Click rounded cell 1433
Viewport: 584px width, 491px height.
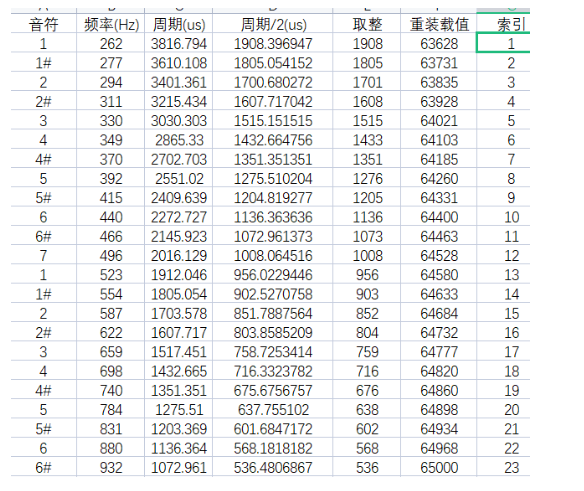click(367, 140)
